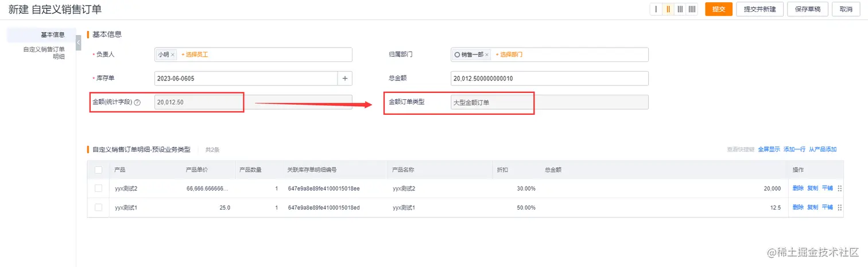Click the 20,000 total amount cell
868x267 pixels.
[x=772, y=188]
